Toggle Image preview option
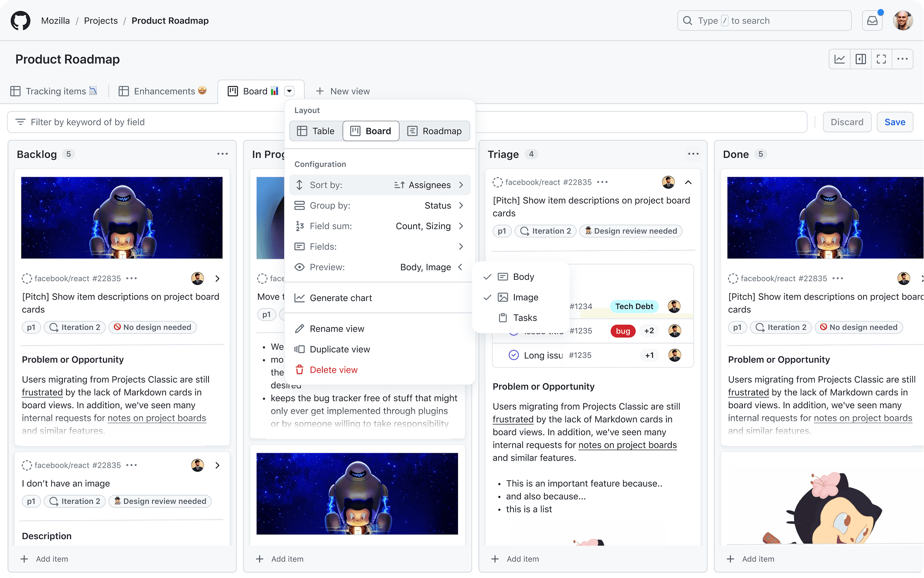This screenshot has height=578, width=924. pyautogui.click(x=521, y=297)
